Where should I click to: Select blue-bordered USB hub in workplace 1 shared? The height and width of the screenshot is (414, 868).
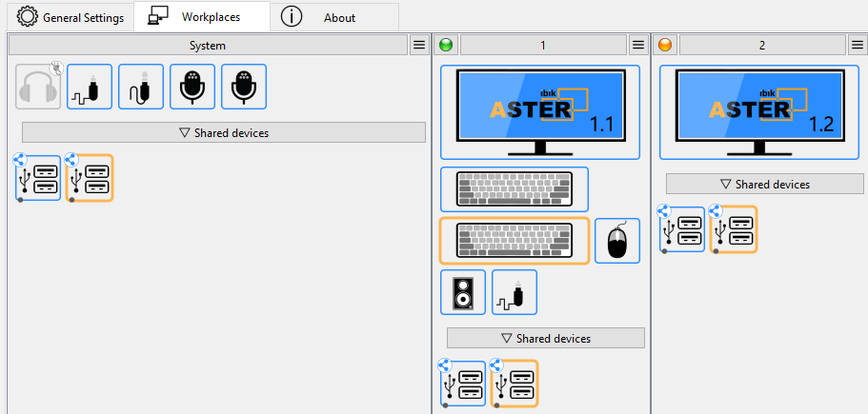click(x=463, y=384)
